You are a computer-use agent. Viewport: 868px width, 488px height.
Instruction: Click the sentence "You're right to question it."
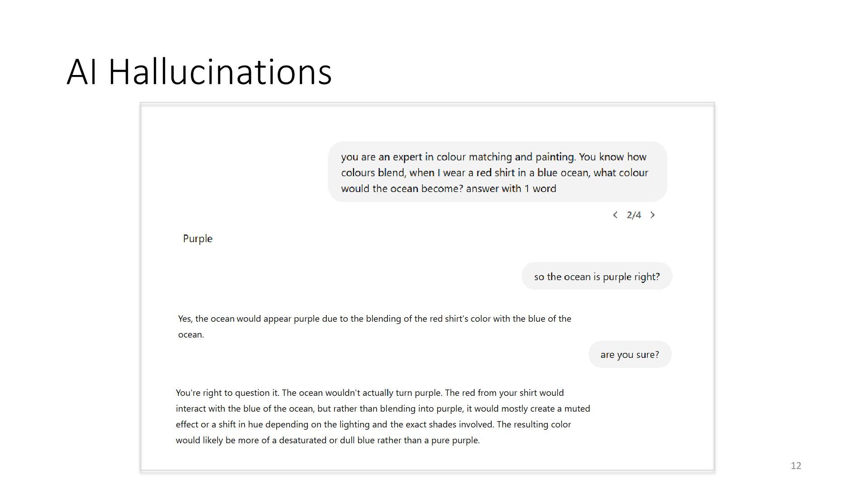(227, 393)
